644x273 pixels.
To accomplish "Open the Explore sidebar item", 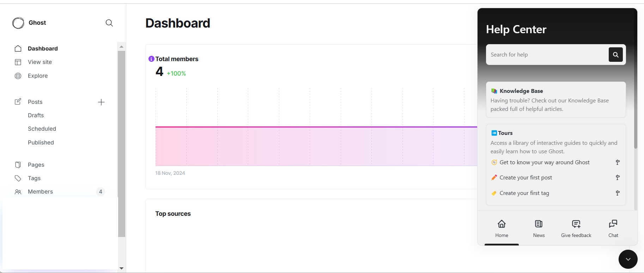I will pos(37,76).
